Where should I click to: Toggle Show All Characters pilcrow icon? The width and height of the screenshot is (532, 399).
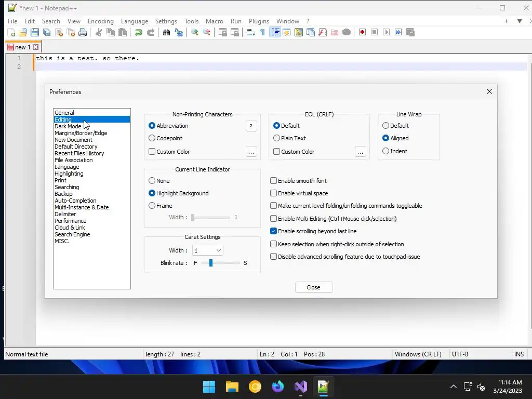pyautogui.click(x=262, y=32)
